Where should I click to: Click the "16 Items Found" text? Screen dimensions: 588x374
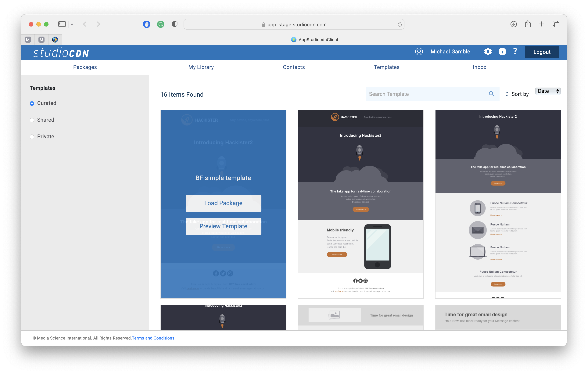(x=182, y=95)
